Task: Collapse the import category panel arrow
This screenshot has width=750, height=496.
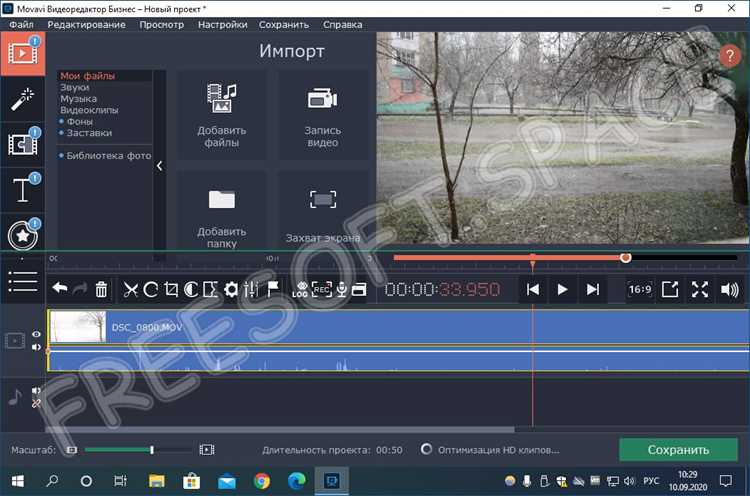Action: tap(160, 166)
